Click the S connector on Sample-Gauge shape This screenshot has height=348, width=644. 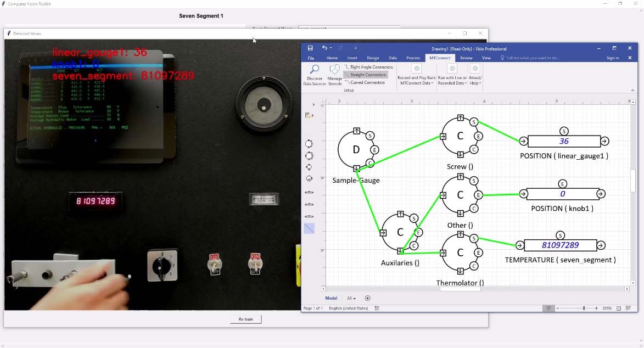coord(369,136)
